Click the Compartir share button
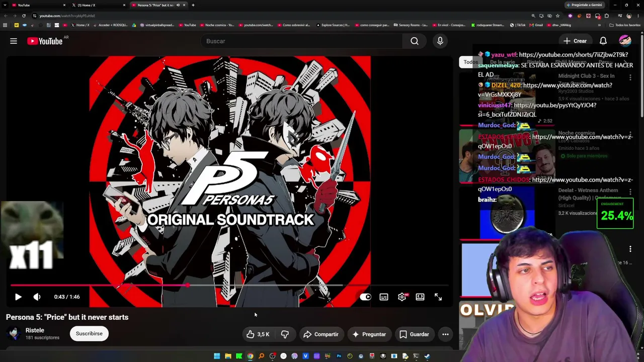 tap(321, 334)
